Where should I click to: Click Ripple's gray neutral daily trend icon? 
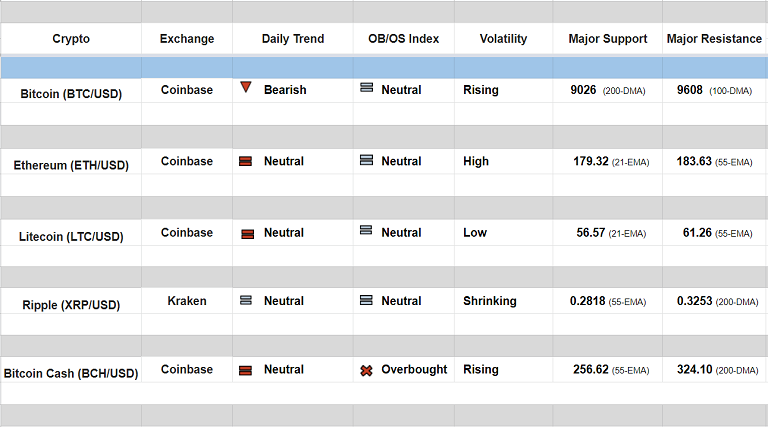[246, 300]
